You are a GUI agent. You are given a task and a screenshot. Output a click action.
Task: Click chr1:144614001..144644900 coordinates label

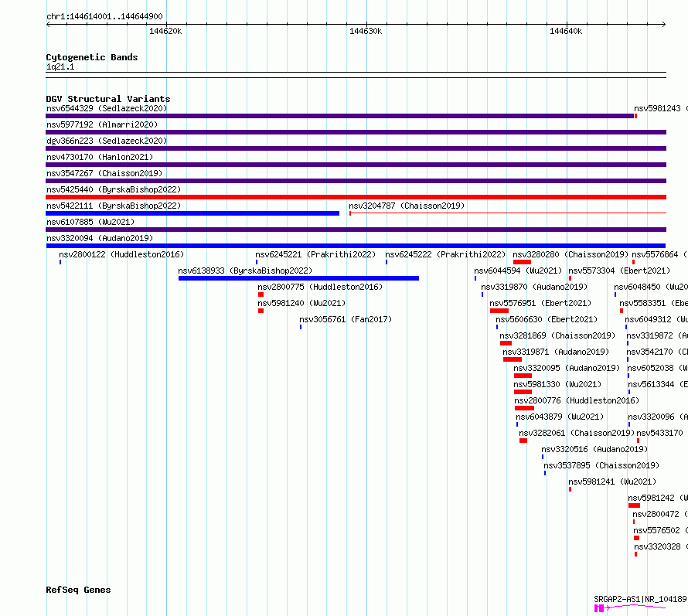click(104, 16)
